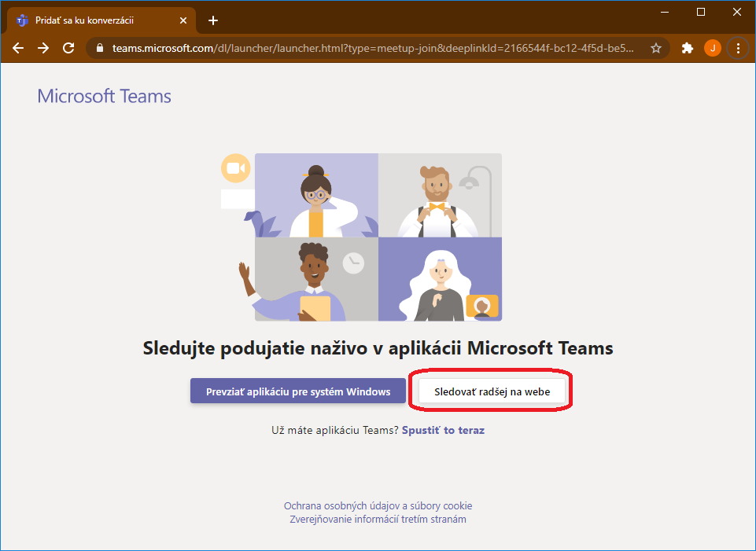This screenshot has height=551, width=756.
Task: Click the Microsoft Teams logo text
Action: click(104, 97)
